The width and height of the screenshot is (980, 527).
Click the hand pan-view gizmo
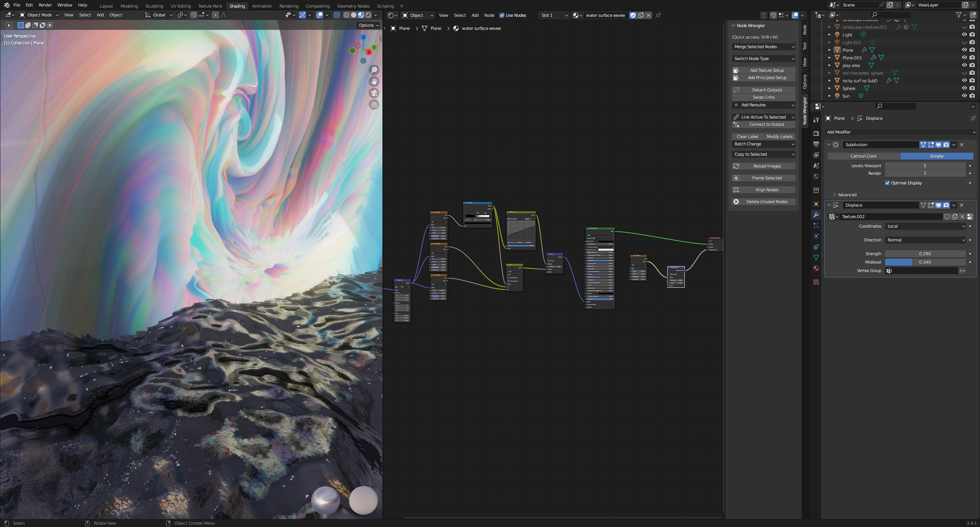coord(374,81)
